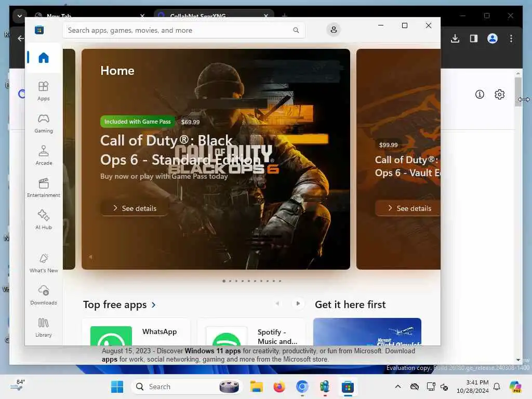Open the Chromium browser taskbar icon
The width and height of the screenshot is (532, 399).
(x=302, y=387)
